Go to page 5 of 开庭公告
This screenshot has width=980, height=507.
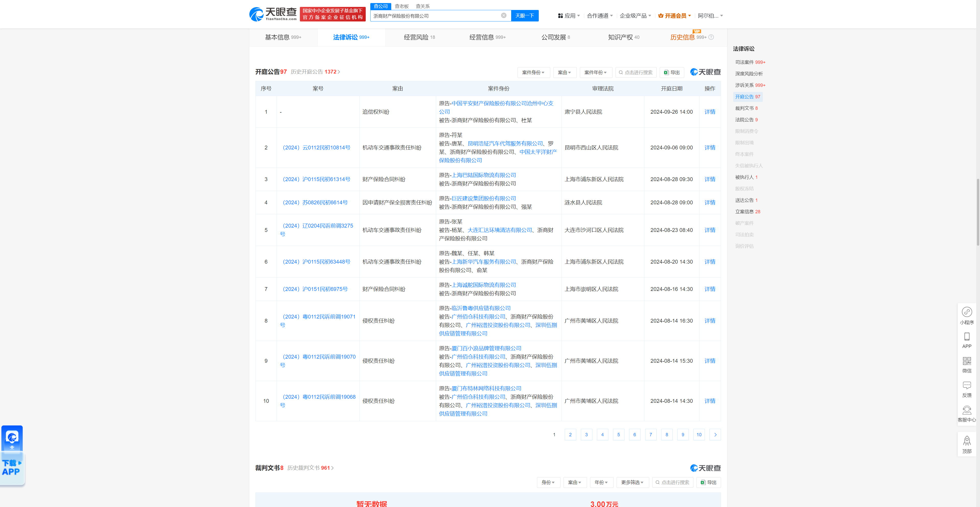click(619, 435)
